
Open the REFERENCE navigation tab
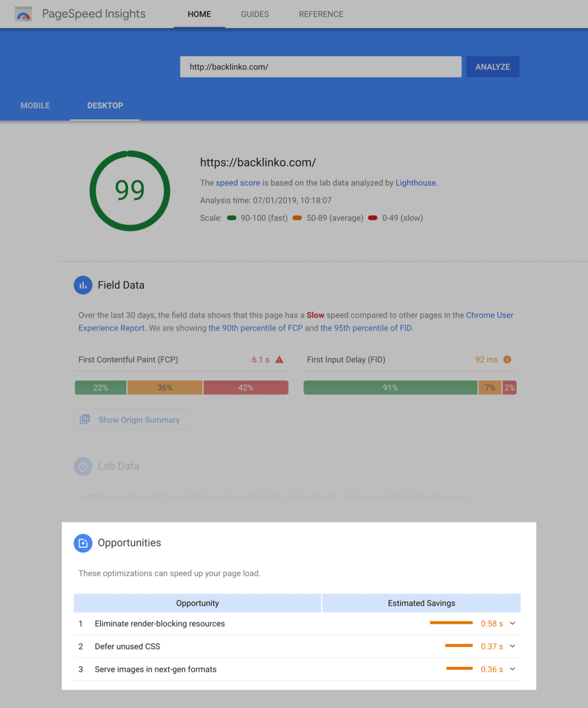pyautogui.click(x=321, y=14)
